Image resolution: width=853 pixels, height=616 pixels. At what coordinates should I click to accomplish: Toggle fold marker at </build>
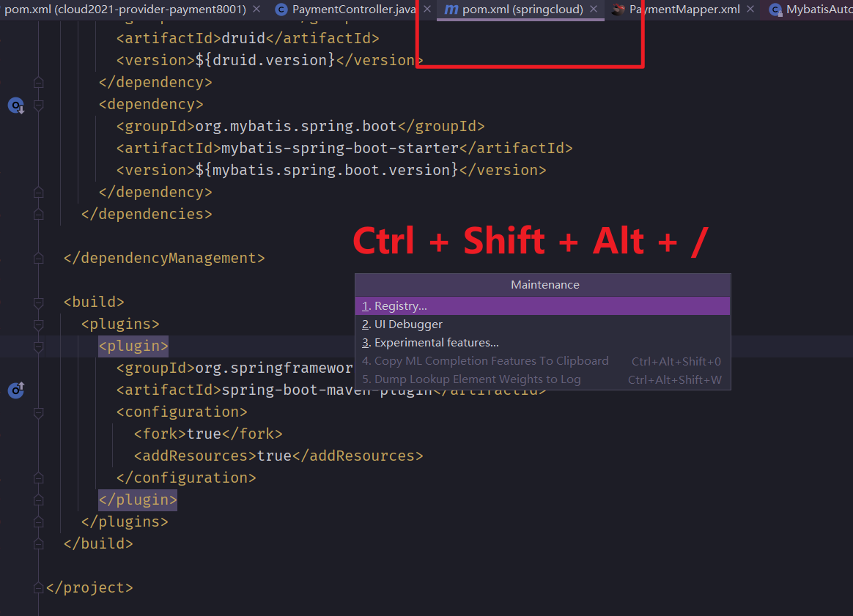coord(39,543)
